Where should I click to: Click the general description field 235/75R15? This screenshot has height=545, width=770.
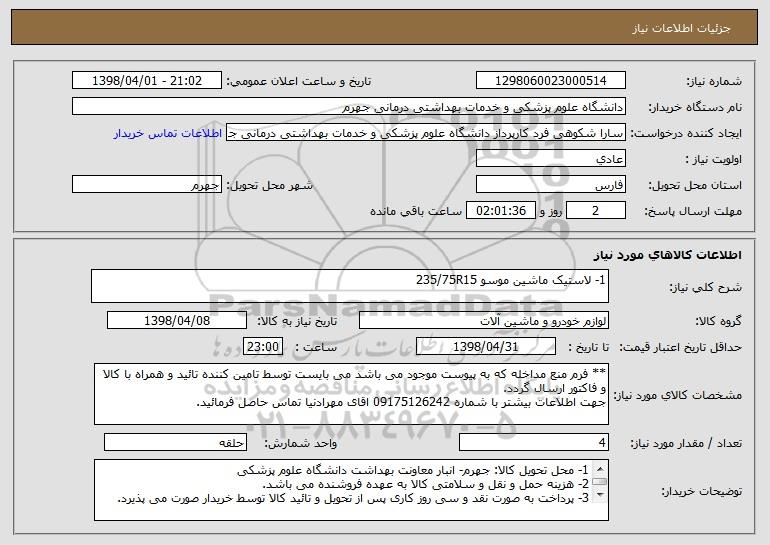[350, 286]
